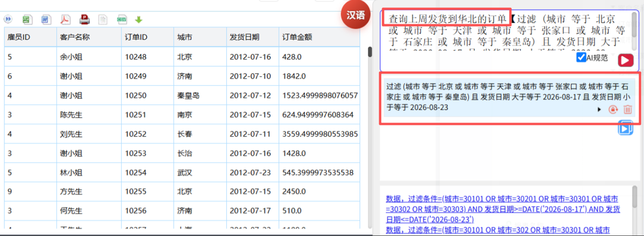Export the table as CSV
Viewport: 644px width, 236px height.
pos(122,19)
